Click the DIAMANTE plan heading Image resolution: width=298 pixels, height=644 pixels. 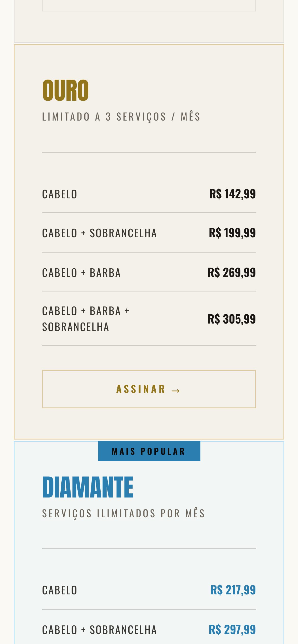coord(88,487)
